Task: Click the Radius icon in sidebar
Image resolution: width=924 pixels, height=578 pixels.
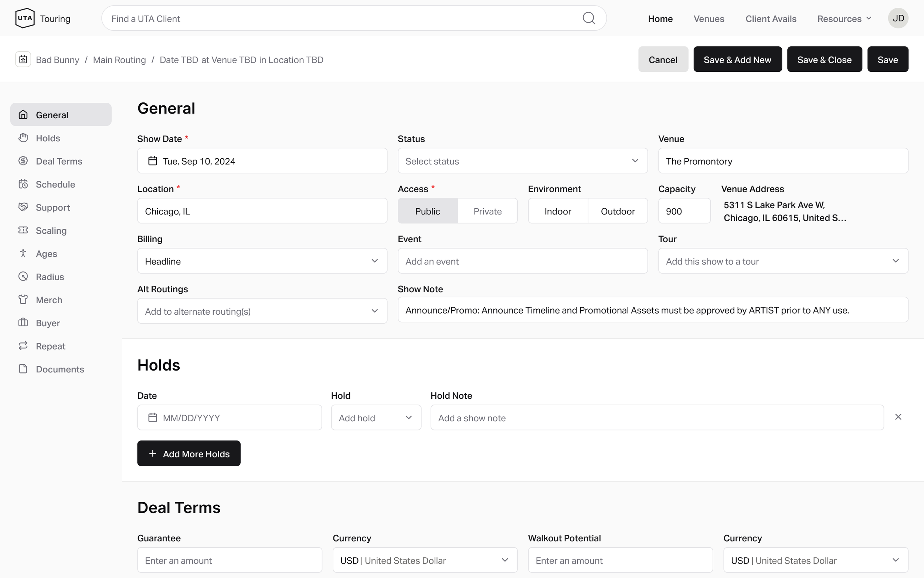Action: tap(23, 276)
